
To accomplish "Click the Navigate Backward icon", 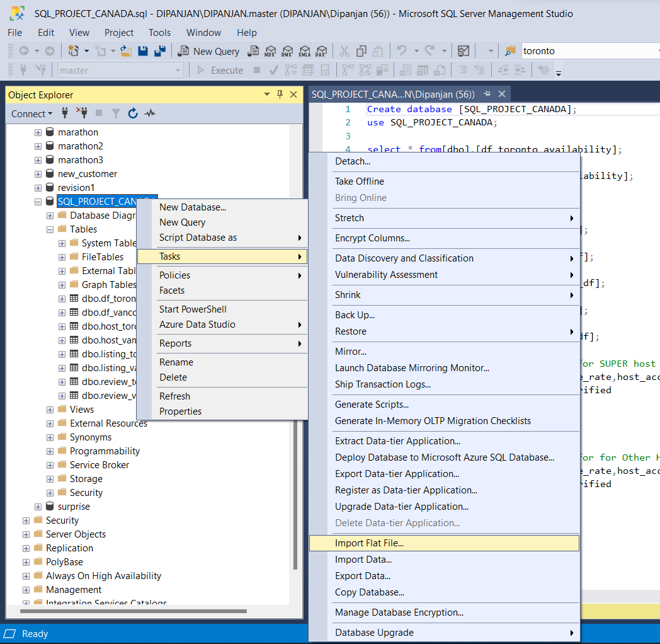I will coord(24,51).
